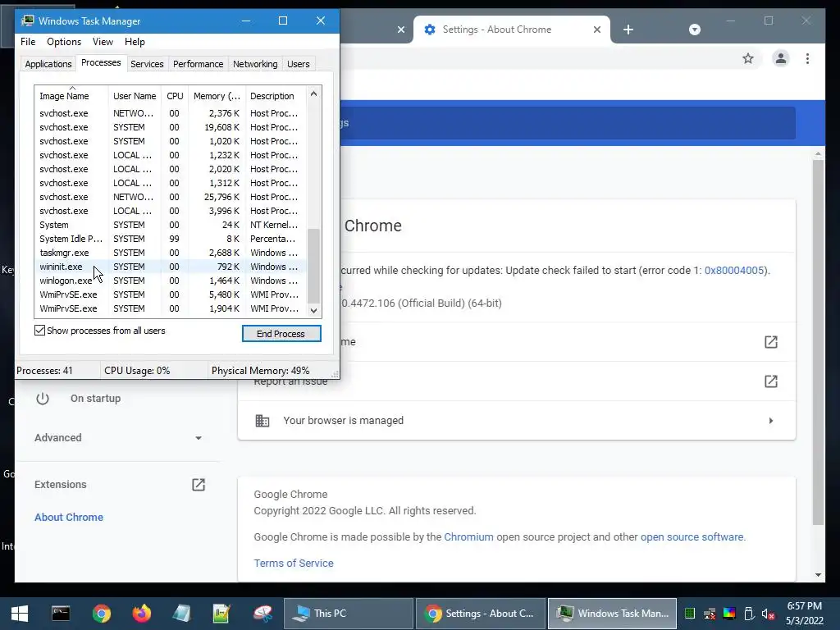Screen dimensions: 840x630
Task: Launch Command Prompt from the taskbar
Action: tap(61, 614)
